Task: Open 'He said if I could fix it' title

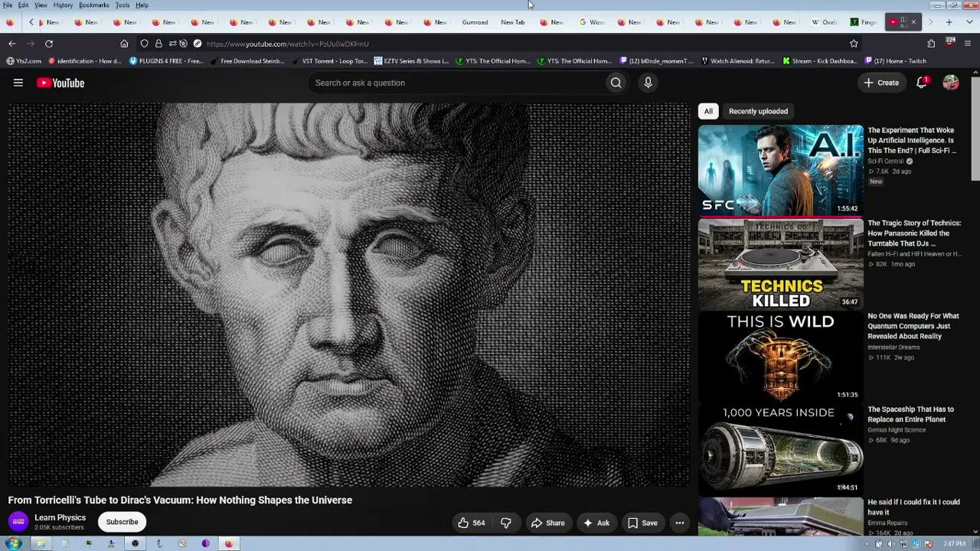Action: click(913, 507)
